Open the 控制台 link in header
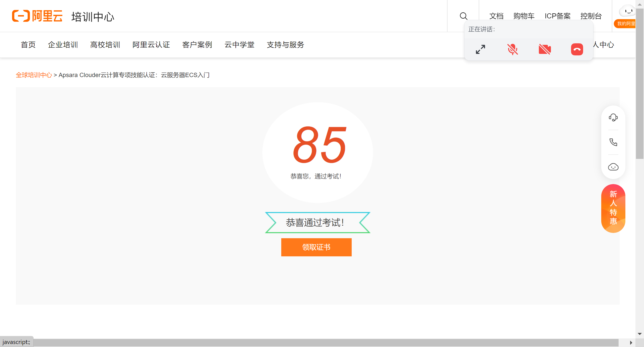This screenshot has height=347, width=644. pos(591,16)
